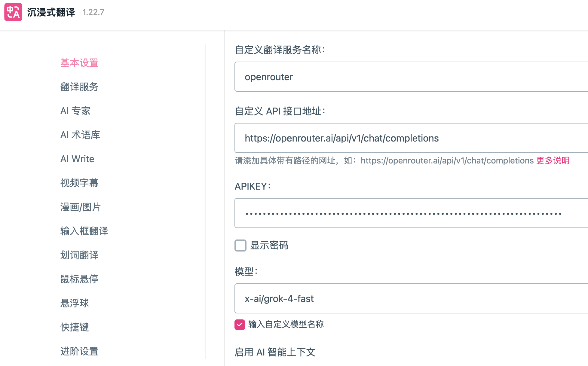Focus the custom translation service name field
The height and width of the screenshot is (366, 588).
[x=409, y=77]
